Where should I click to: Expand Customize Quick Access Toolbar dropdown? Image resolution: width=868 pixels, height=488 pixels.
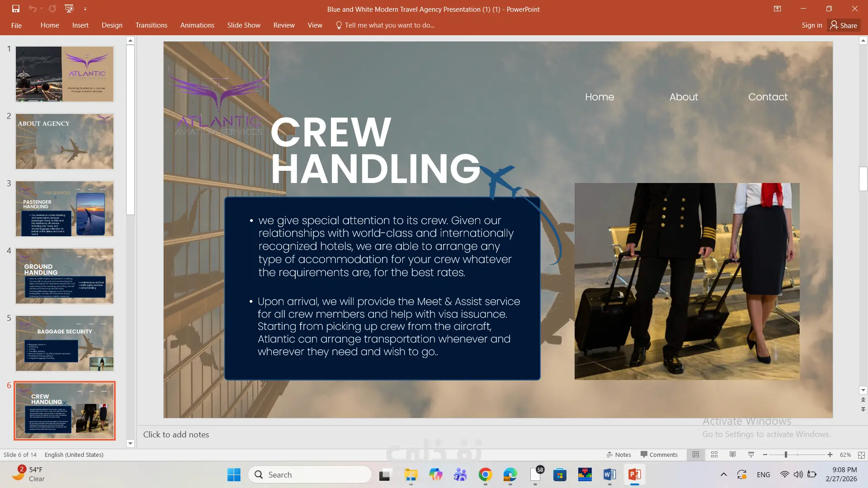pyautogui.click(x=85, y=9)
